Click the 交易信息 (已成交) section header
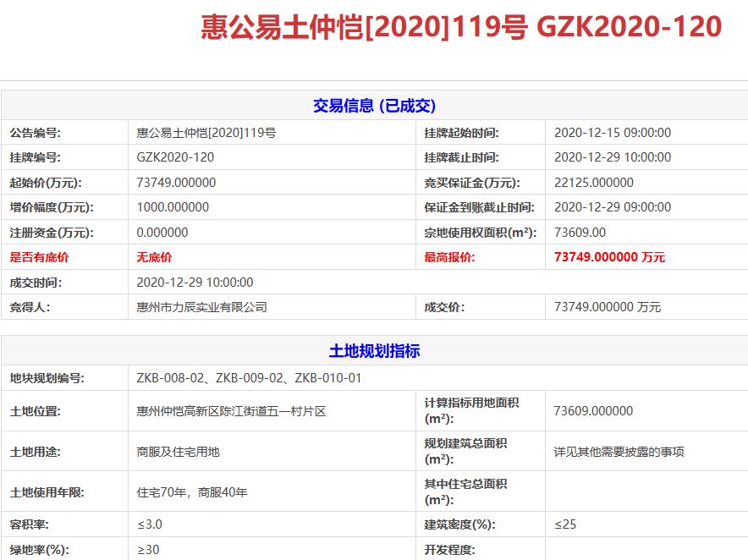The image size is (748, 560). 374,106
